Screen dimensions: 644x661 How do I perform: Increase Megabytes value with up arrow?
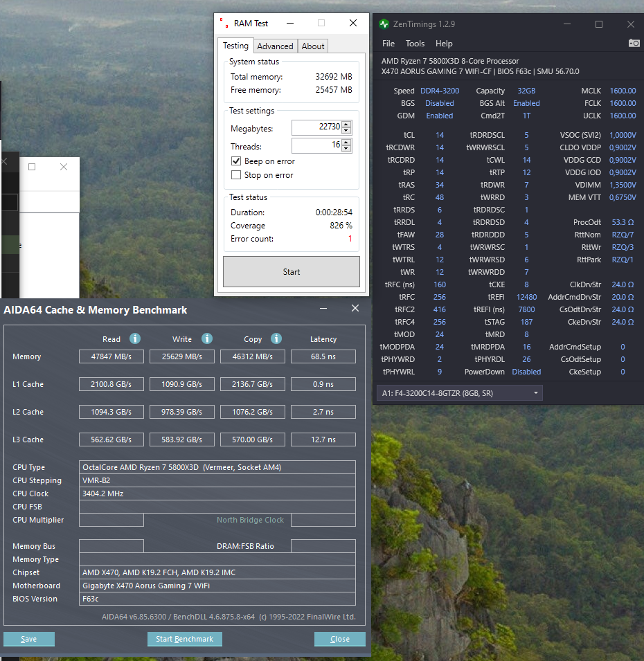click(346, 125)
